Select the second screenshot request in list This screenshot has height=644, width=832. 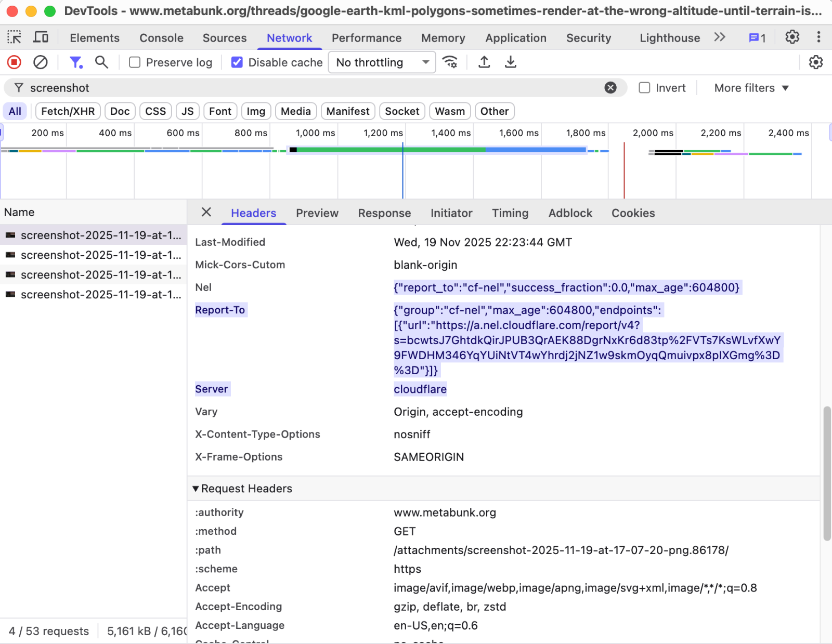pos(100,255)
